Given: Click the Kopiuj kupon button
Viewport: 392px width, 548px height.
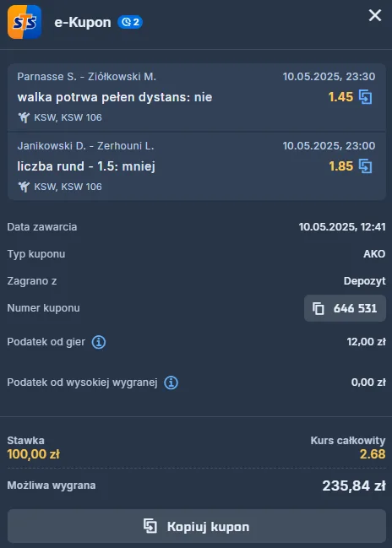Looking at the screenshot, I should (197, 526).
